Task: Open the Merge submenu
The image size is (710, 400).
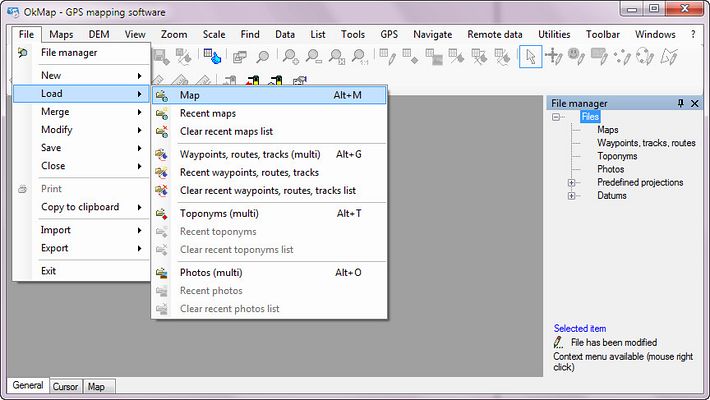Action: [82, 112]
